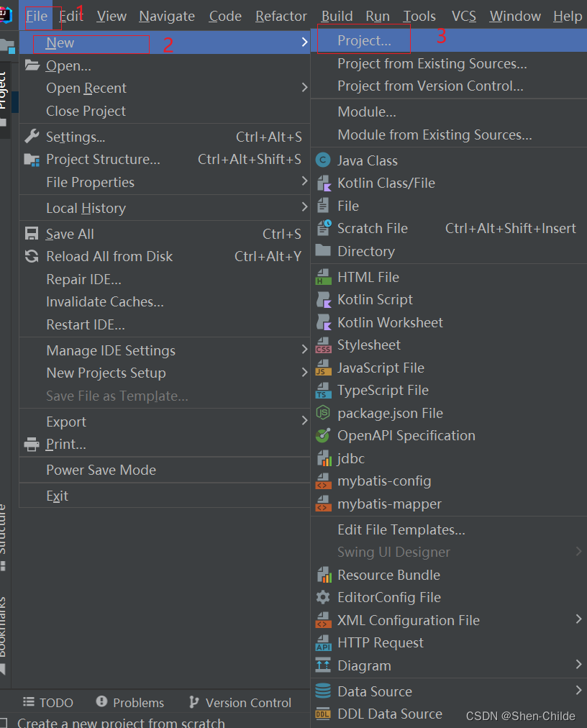Open the Navigate menu

pos(167,17)
